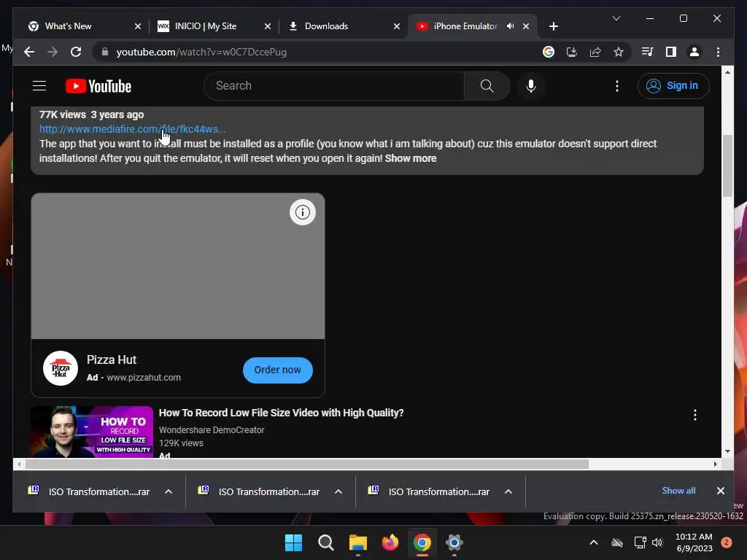Sign in to YouTube
Screen dimensions: 747x560
click(x=673, y=86)
